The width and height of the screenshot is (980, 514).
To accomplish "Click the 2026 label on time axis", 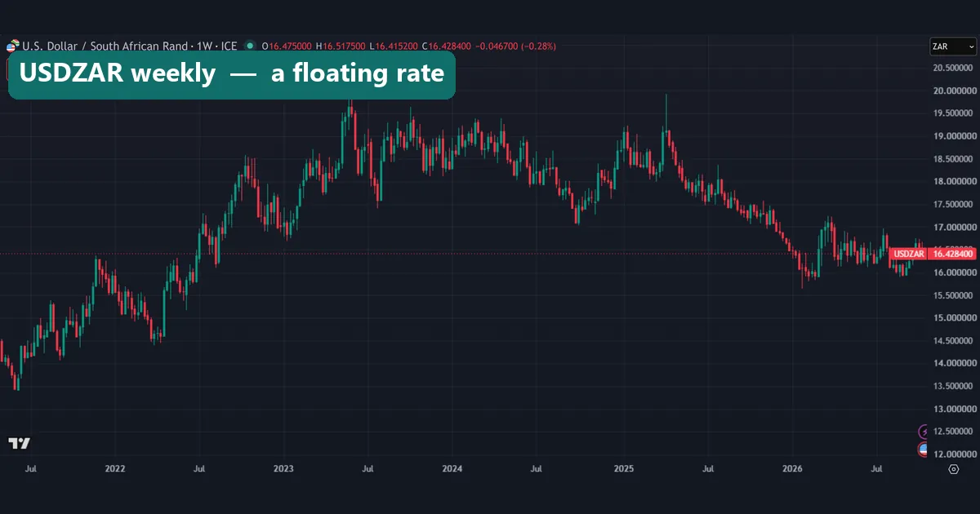I will pos(792,469).
